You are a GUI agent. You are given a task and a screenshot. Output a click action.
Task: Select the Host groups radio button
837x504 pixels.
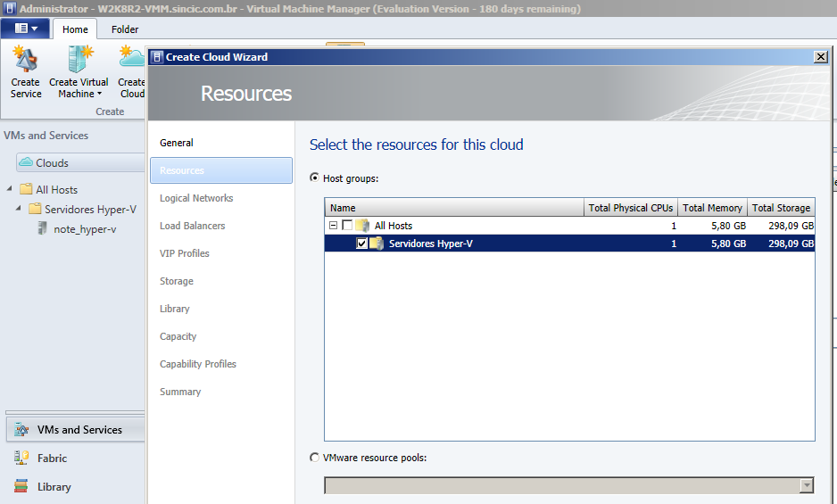(x=314, y=178)
